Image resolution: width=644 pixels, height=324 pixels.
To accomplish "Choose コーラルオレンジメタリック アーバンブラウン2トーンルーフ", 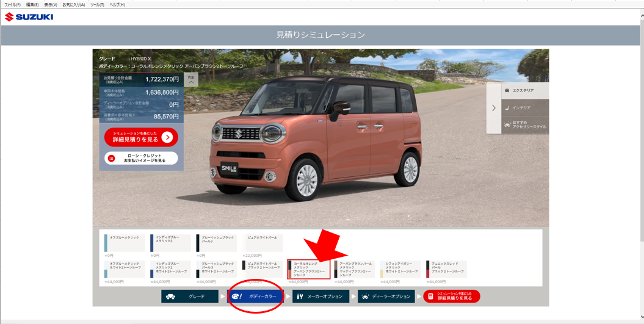I will tap(308, 269).
